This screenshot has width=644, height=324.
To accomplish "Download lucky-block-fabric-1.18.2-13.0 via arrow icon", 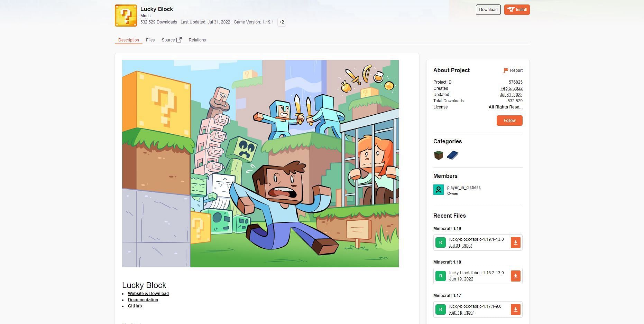I will 515,276.
